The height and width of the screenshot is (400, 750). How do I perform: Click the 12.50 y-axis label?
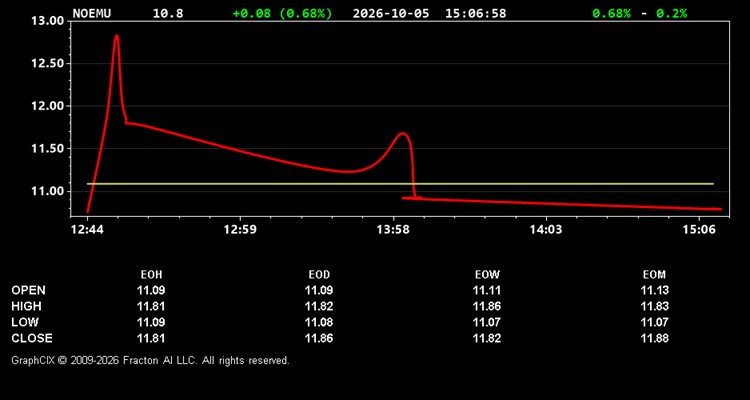pyautogui.click(x=47, y=64)
